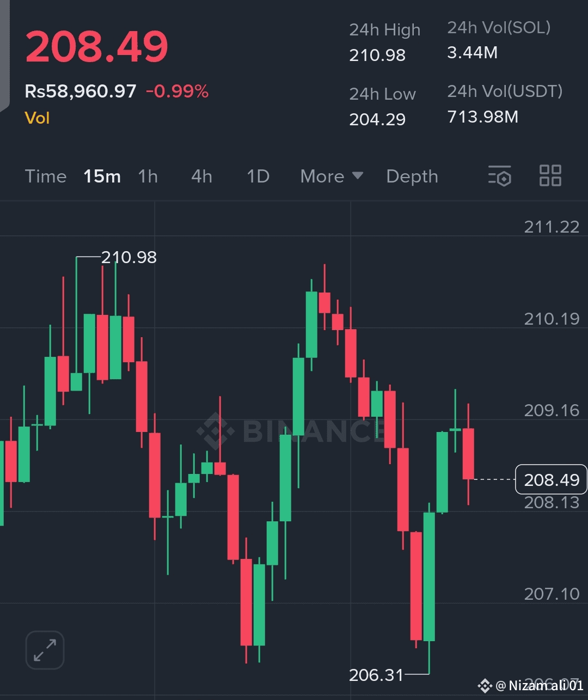This screenshot has height=700, width=588.
Task: Open chart settings icon
Action: (500, 176)
